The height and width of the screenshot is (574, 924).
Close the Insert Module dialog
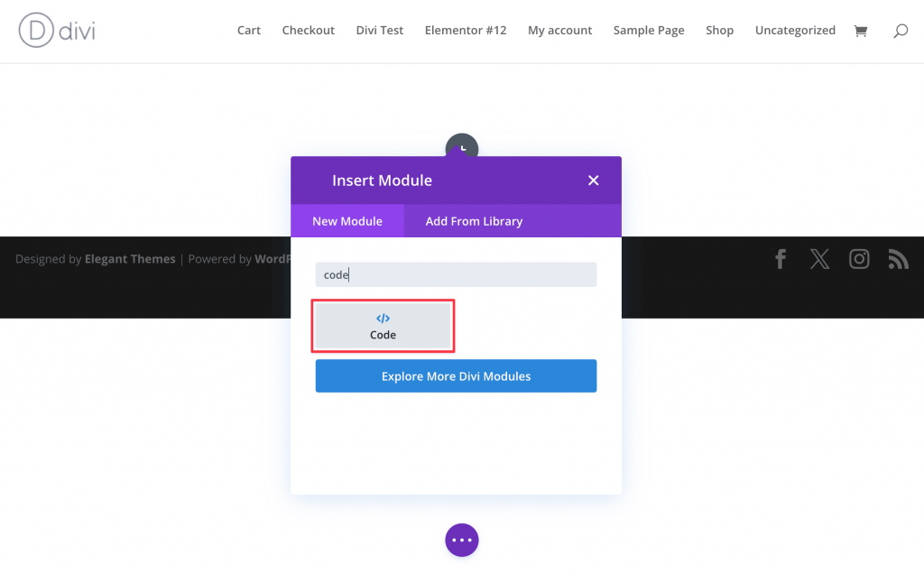click(x=593, y=181)
